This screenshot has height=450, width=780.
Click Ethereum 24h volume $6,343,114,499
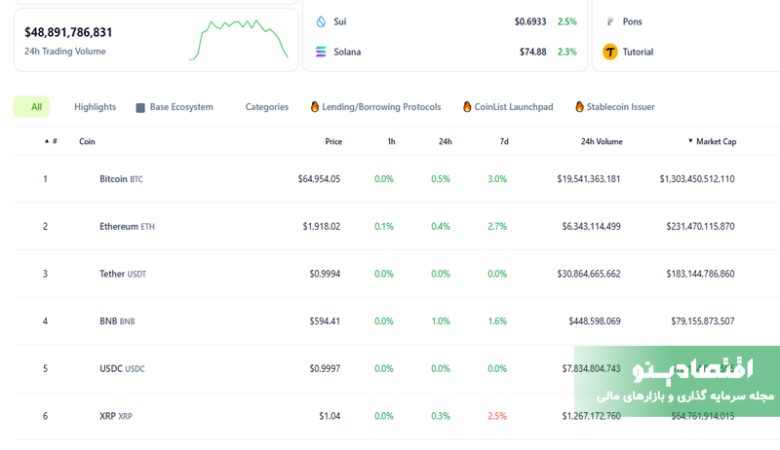click(591, 226)
